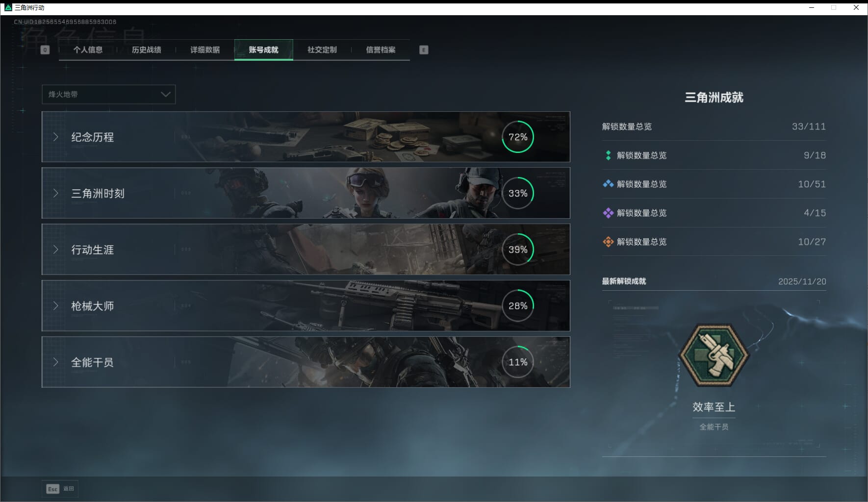Click the 枪械大师 category title
This screenshot has width=868, height=502.
click(x=93, y=306)
